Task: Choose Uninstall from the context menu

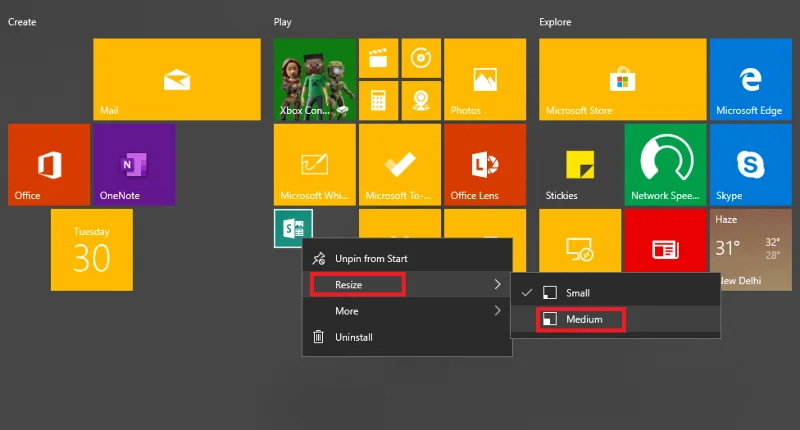Action: 407,337
